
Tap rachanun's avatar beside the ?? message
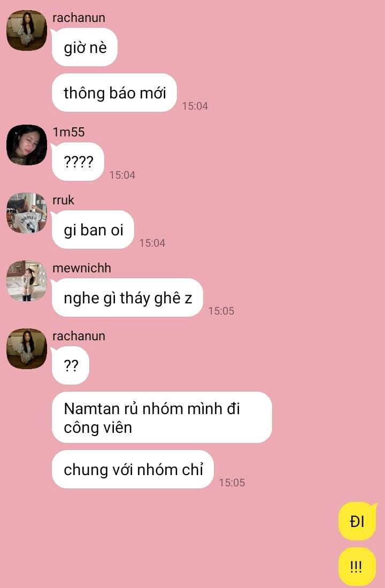pos(27,349)
